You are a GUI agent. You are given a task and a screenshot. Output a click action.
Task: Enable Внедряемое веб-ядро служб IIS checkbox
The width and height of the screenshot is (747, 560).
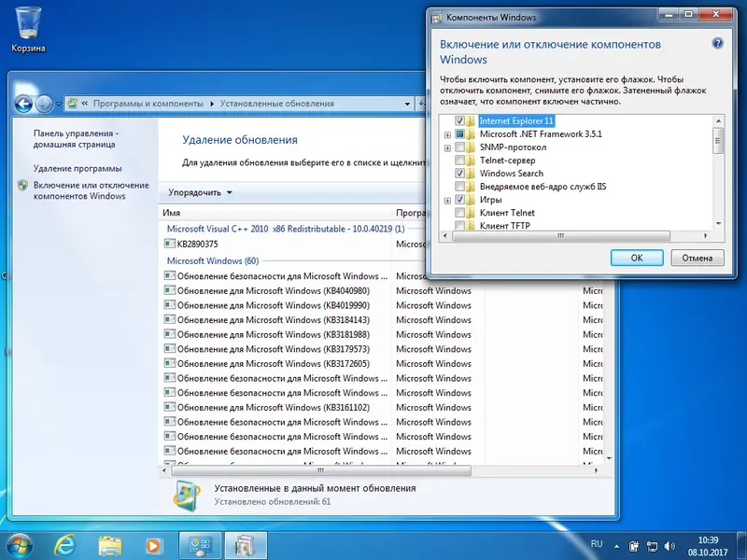tap(459, 186)
